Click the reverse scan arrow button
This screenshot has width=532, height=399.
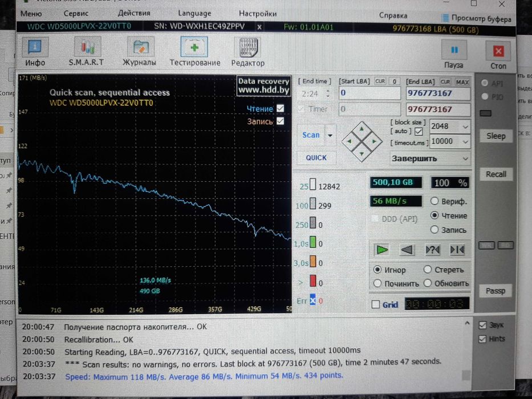(x=407, y=250)
